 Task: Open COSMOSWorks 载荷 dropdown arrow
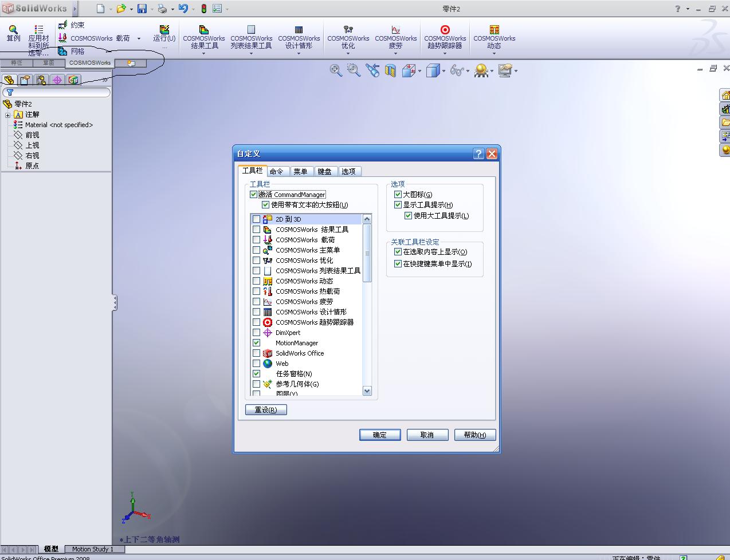coord(139,38)
